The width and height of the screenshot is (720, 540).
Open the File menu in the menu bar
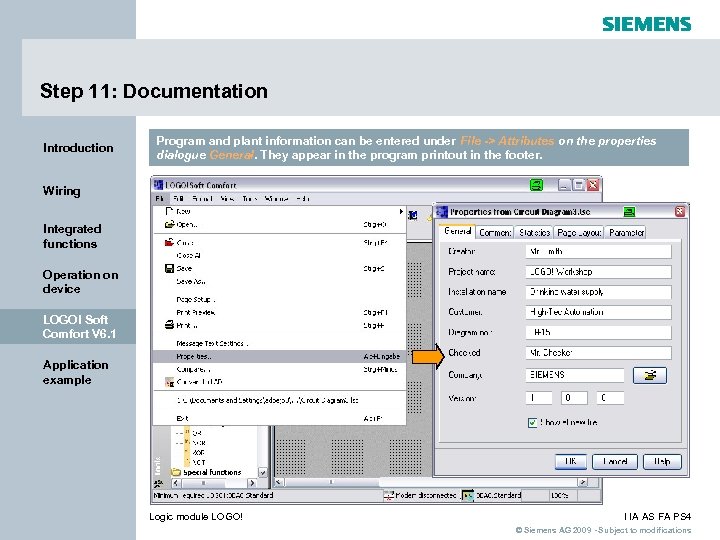(x=160, y=199)
